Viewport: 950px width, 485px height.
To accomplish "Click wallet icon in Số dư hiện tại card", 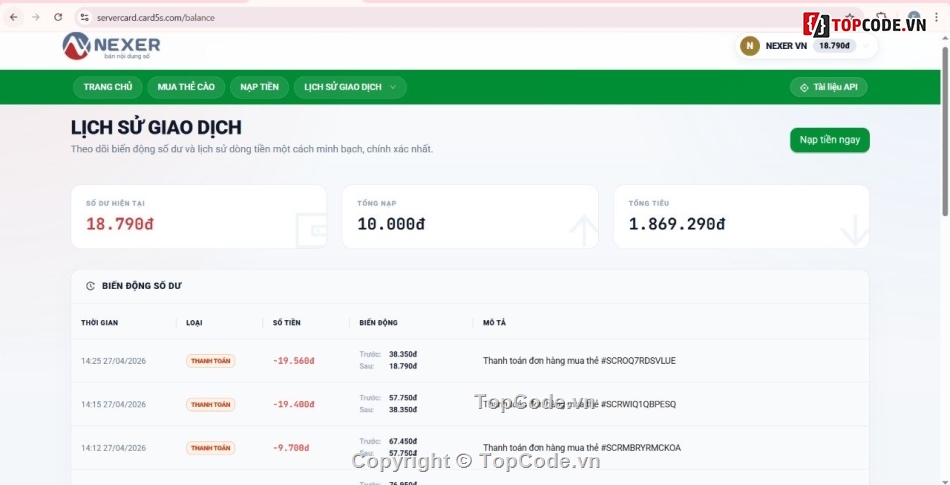I will [x=311, y=230].
